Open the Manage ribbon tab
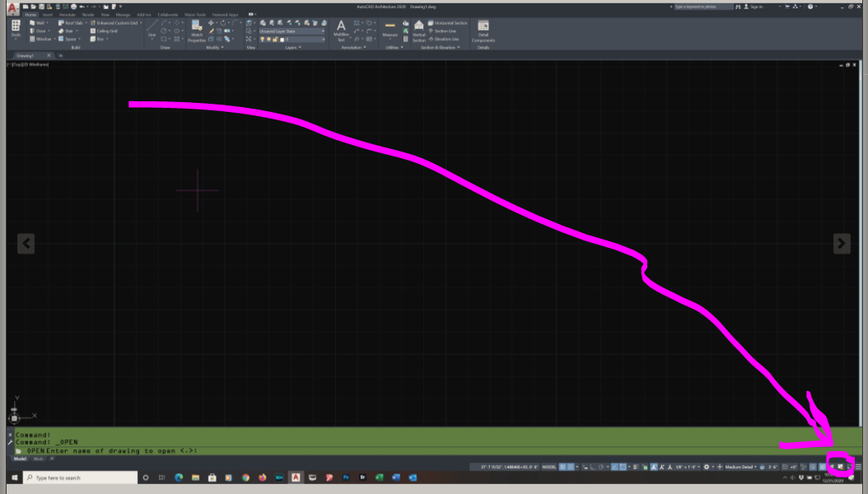 click(123, 14)
